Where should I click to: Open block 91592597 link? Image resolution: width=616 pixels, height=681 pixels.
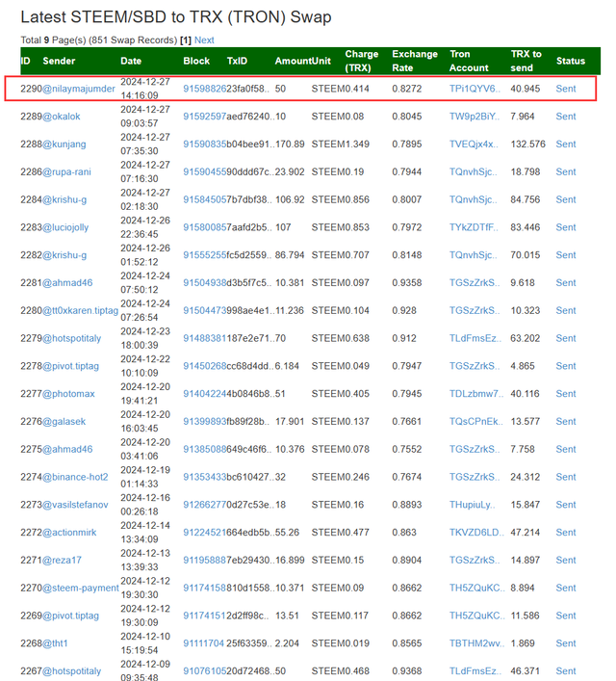click(204, 117)
